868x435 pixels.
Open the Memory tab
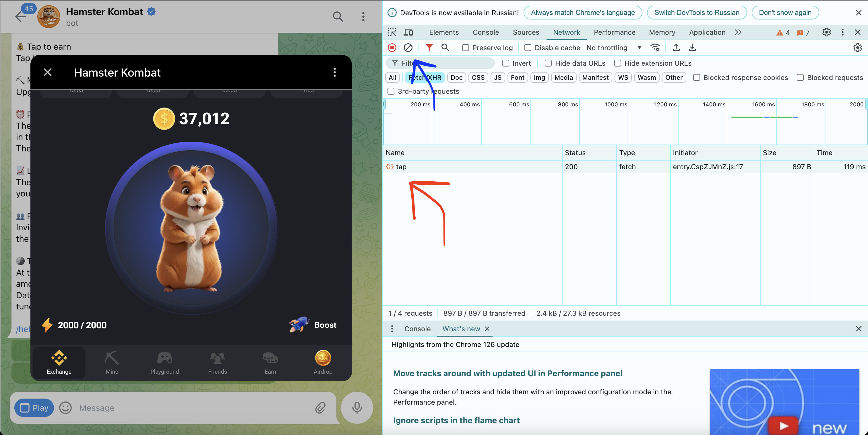[x=662, y=32]
